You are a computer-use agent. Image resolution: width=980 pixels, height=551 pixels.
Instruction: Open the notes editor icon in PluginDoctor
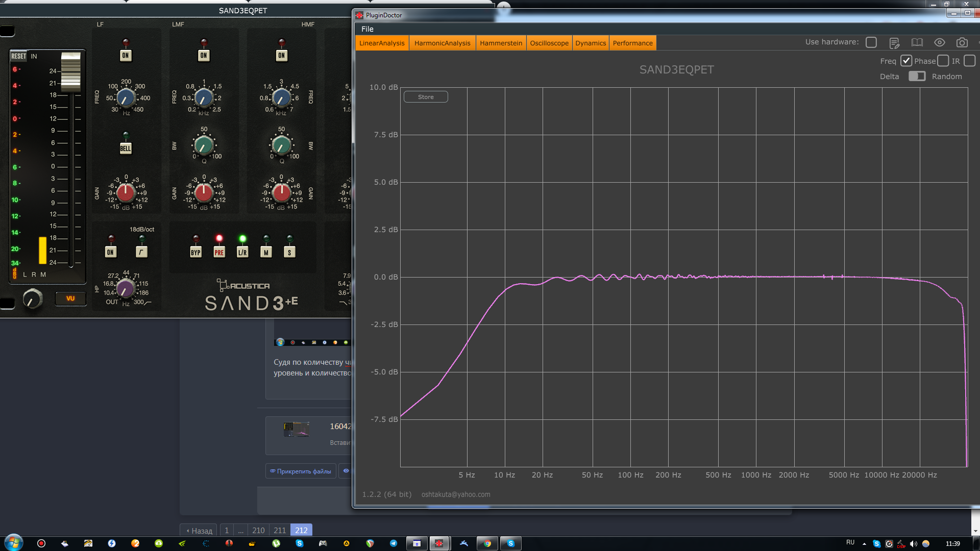[x=894, y=43]
